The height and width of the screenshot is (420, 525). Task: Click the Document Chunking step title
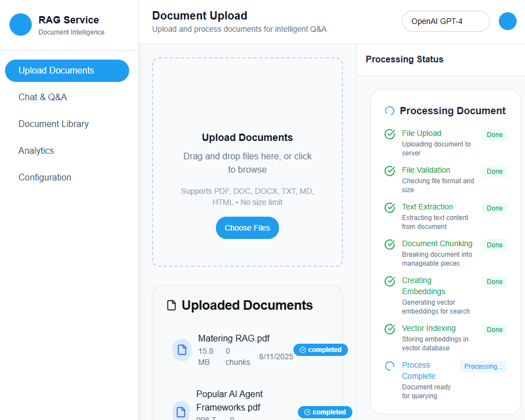437,244
